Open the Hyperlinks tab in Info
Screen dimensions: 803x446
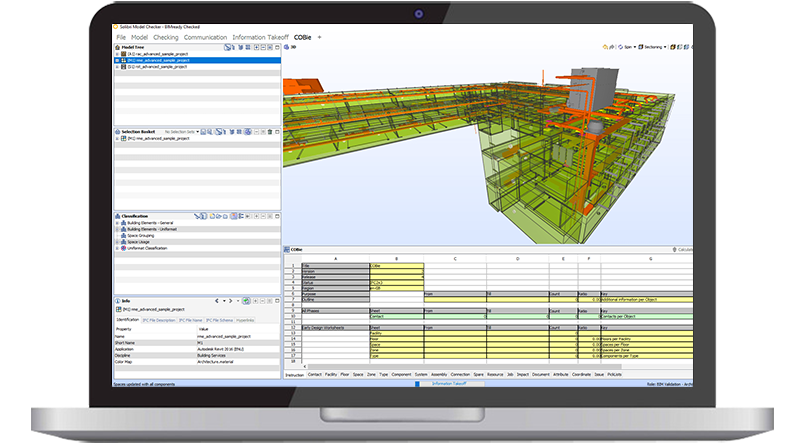(x=245, y=320)
